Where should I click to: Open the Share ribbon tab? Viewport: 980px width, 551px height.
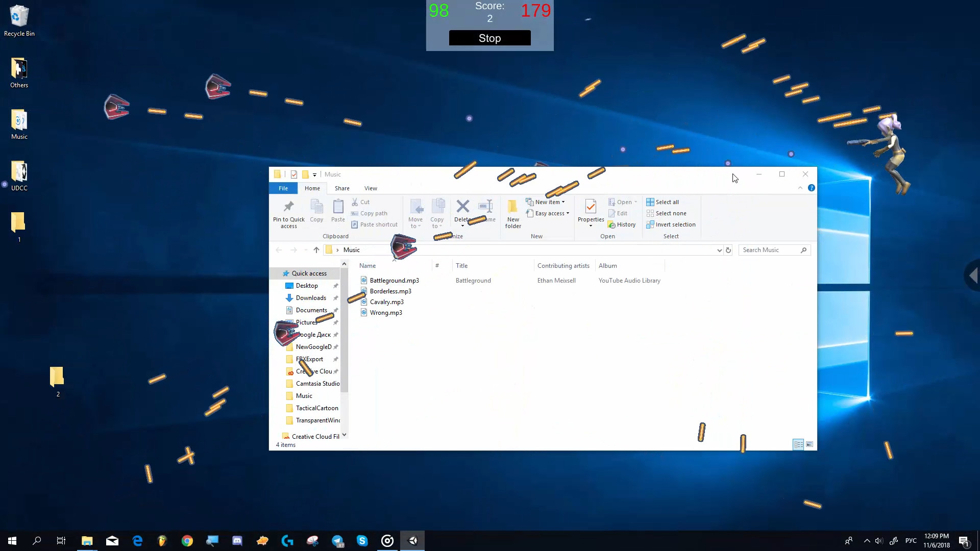[342, 188]
